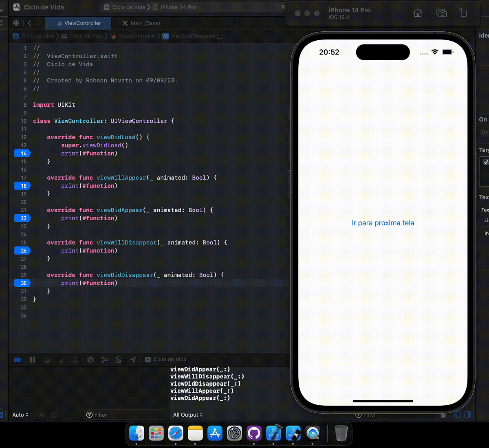Switch to the Main (Base) tab
The height and width of the screenshot is (448, 489).
[x=141, y=23]
